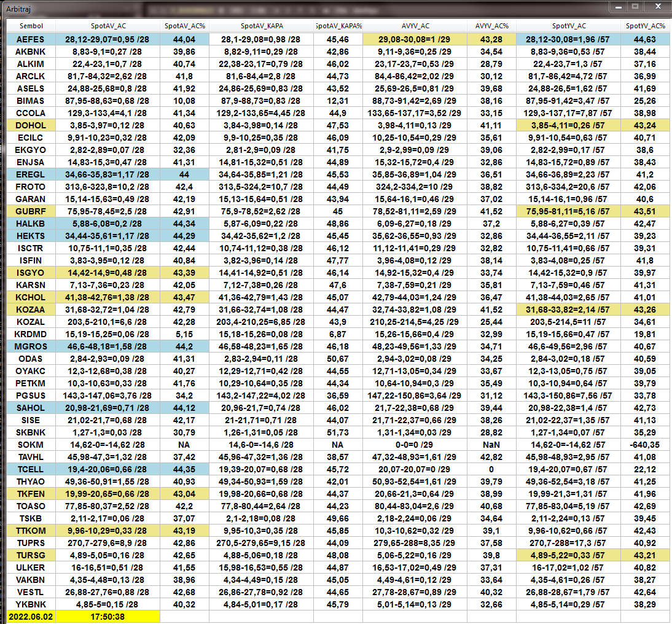
Task: Select the ARCLK symbol cell
Action: coord(31,76)
